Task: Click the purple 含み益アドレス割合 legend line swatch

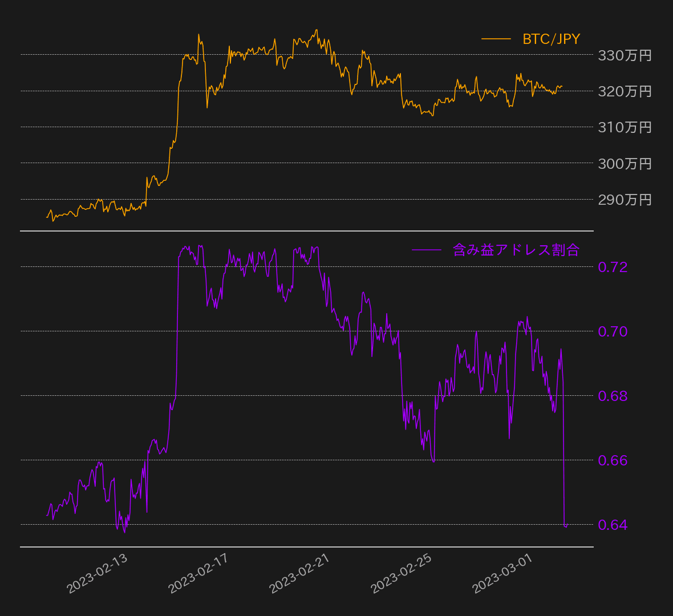Action: pyautogui.click(x=426, y=250)
